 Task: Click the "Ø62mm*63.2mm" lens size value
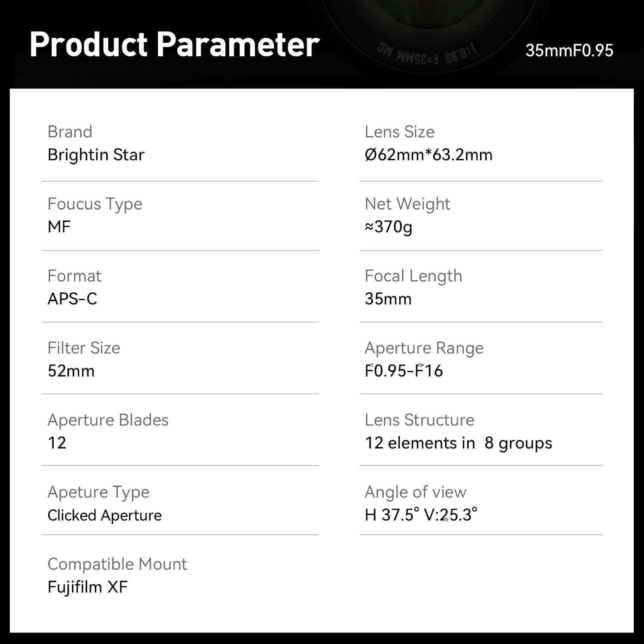428,155
